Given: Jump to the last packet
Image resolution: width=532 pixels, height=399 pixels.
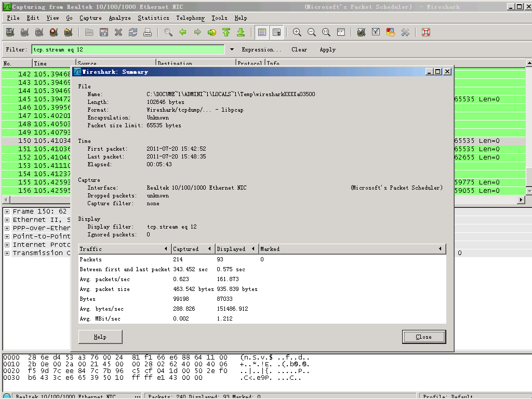Looking at the screenshot, I should click(241, 32).
